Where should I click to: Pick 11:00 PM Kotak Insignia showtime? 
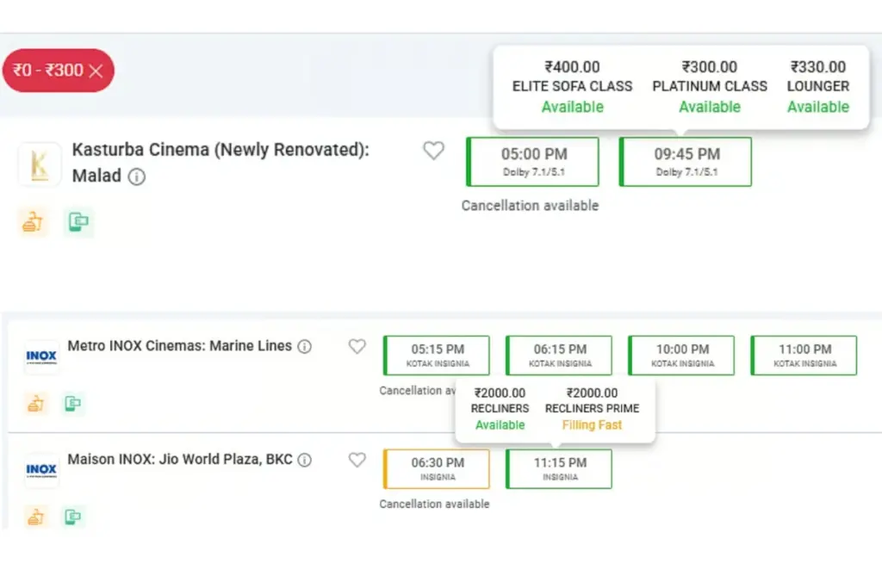tap(804, 355)
